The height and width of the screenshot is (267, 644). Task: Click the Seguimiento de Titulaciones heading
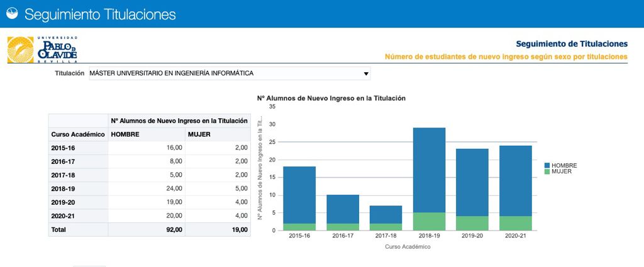pyautogui.click(x=571, y=43)
